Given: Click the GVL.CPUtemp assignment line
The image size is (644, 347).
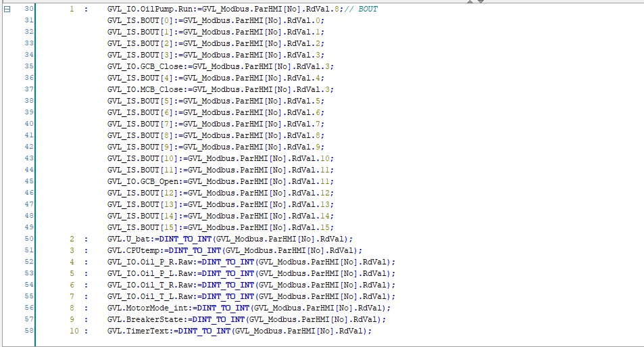Looking at the screenshot, I should [x=235, y=251].
